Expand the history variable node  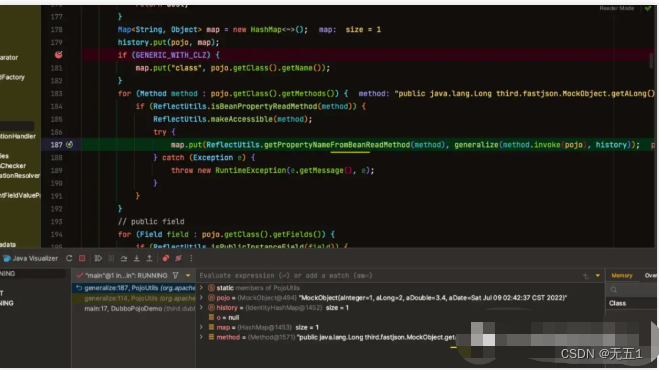click(x=201, y=307)
